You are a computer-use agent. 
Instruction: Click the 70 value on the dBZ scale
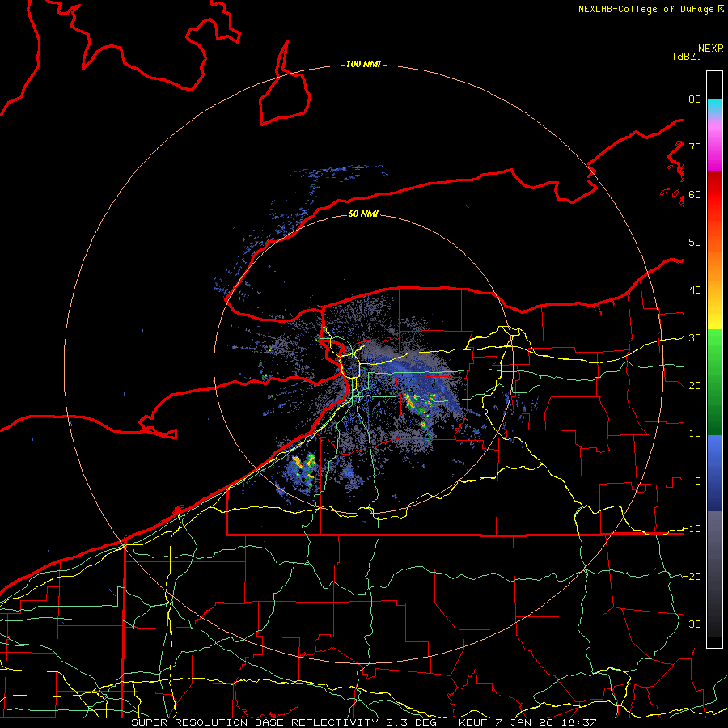pyautogui.click(x=695, y=146)
